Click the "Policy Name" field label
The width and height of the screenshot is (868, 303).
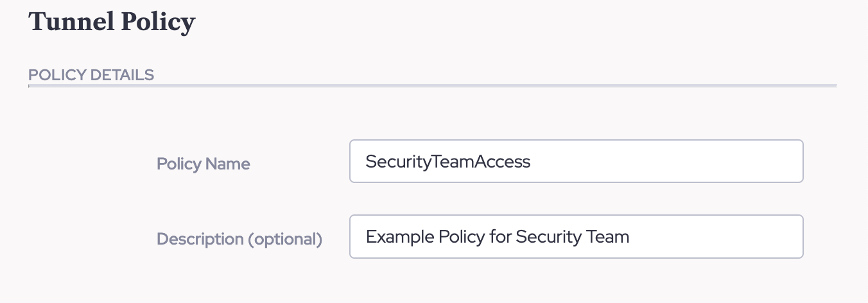click(x=203, y=164)
